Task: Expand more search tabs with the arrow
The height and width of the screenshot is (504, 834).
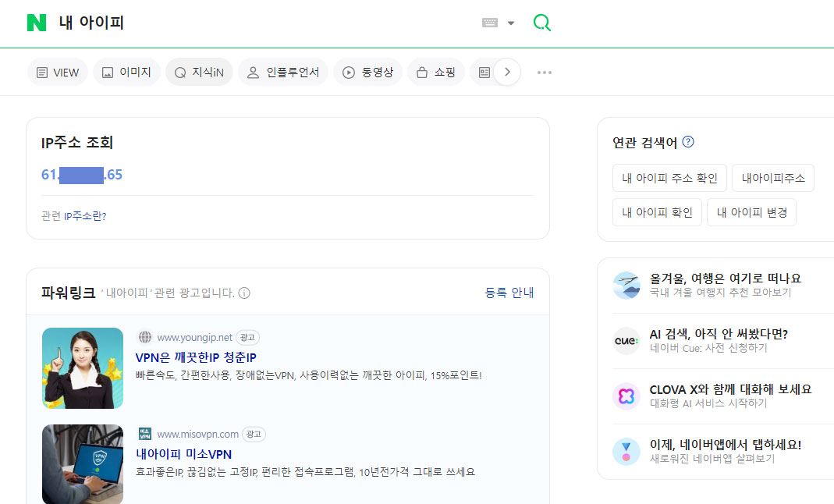Action: pyautogui.click(x=508, y=71)
